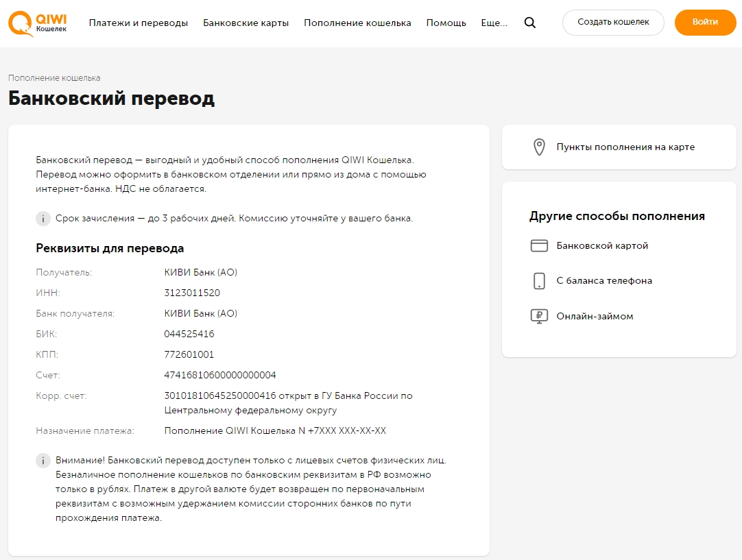Choose Онлайн-займом top-up method

pyautogui.click(x=595, y=316)
